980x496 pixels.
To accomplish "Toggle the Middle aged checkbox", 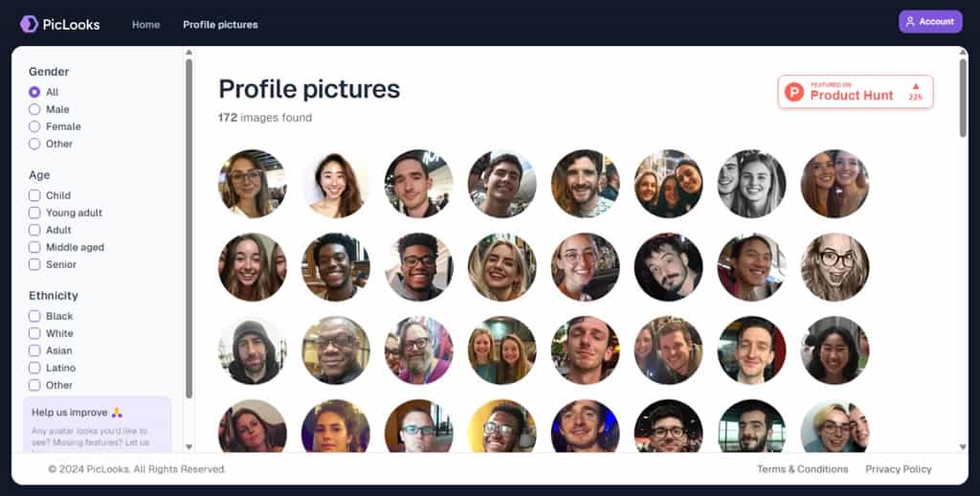I will click(34, 247).
